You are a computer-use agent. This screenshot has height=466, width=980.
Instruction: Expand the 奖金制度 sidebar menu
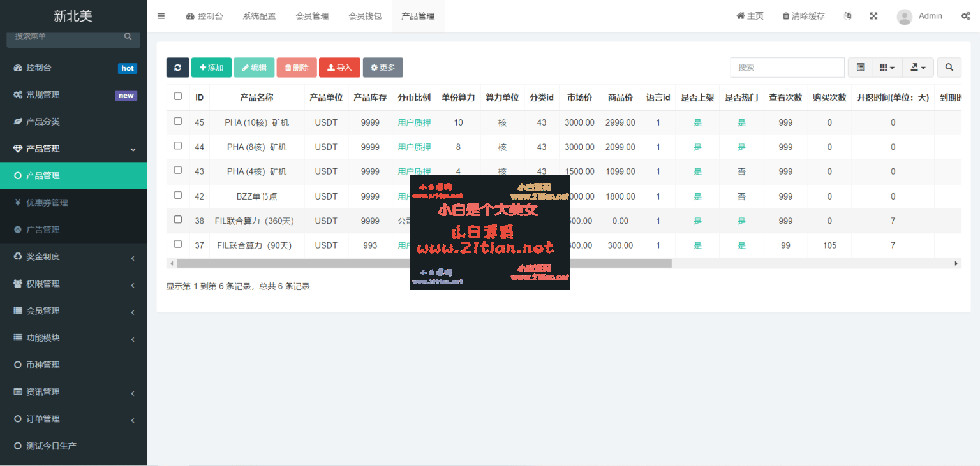coord(73,257)
